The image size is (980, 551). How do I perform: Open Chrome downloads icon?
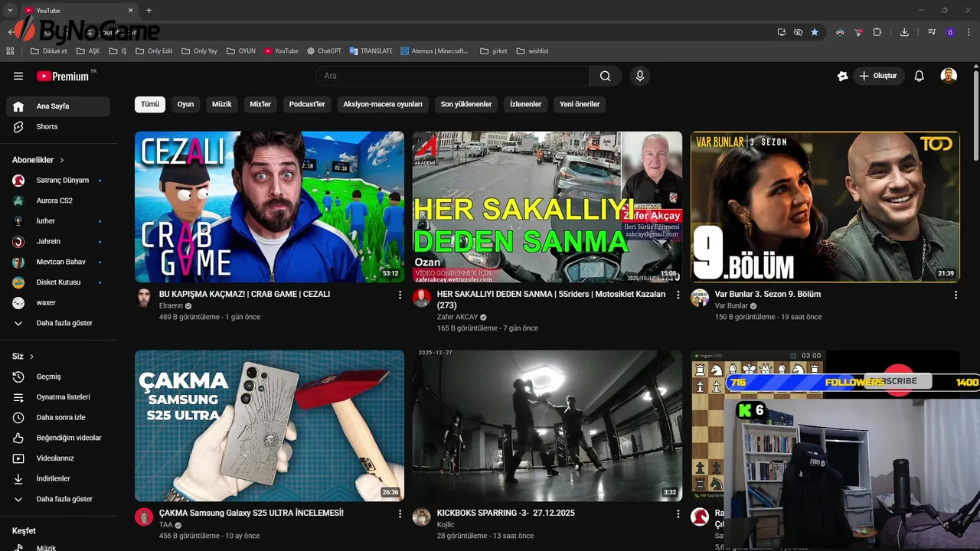point(904,32)
